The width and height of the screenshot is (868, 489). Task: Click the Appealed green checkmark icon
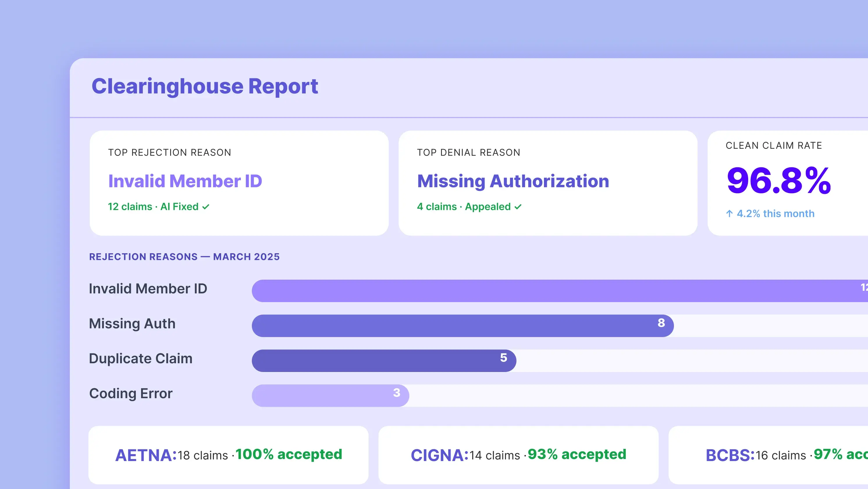click(518, 207)
